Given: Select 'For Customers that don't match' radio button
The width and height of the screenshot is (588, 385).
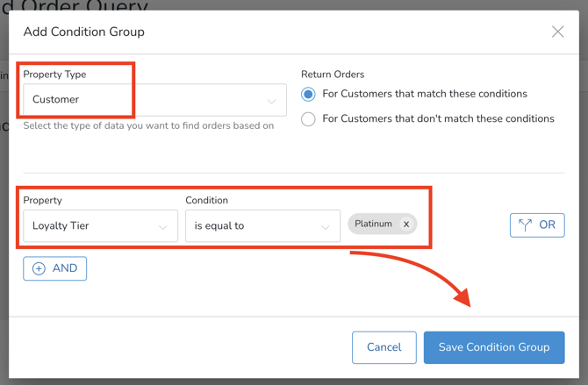Looking at the screenshot, I should (308, 118).
